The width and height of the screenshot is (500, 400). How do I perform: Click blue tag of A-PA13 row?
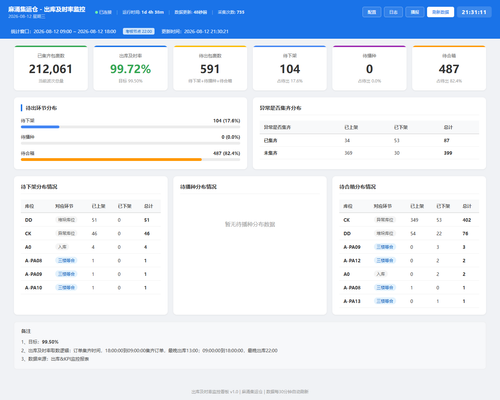click(x=385, y=301)
